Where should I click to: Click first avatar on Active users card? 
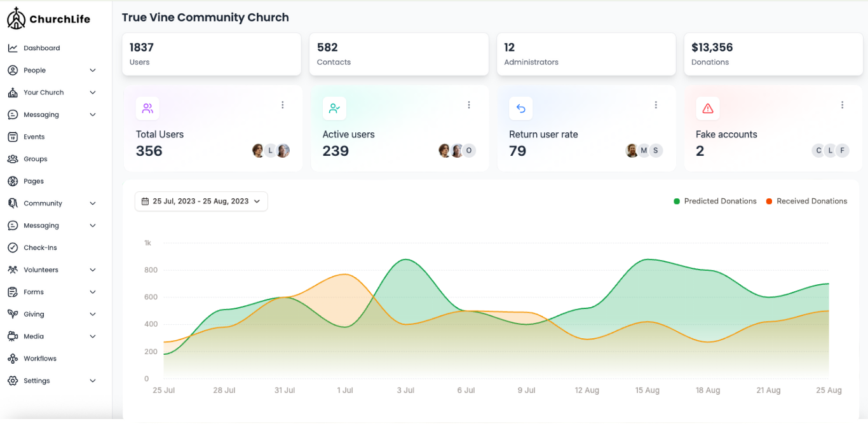[445, 151]
